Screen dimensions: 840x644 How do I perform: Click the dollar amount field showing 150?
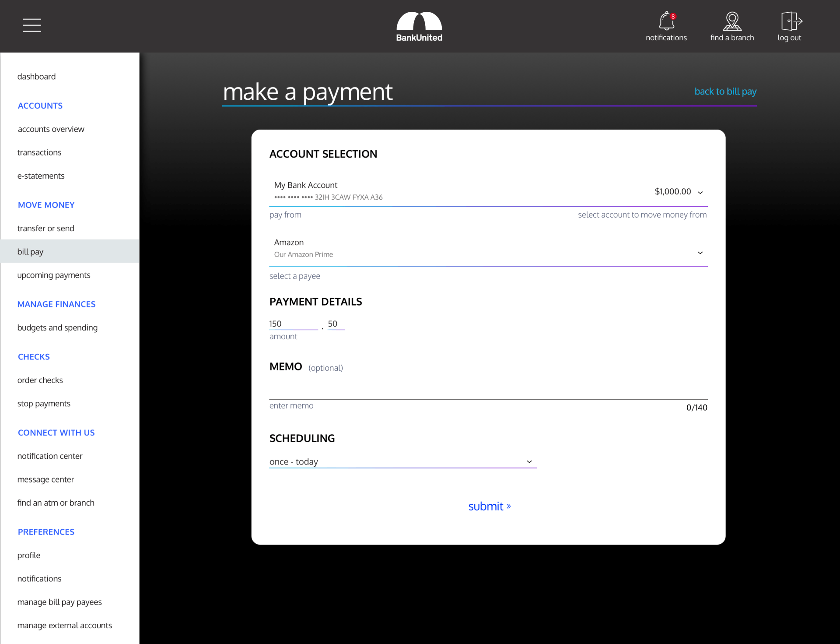293,324
